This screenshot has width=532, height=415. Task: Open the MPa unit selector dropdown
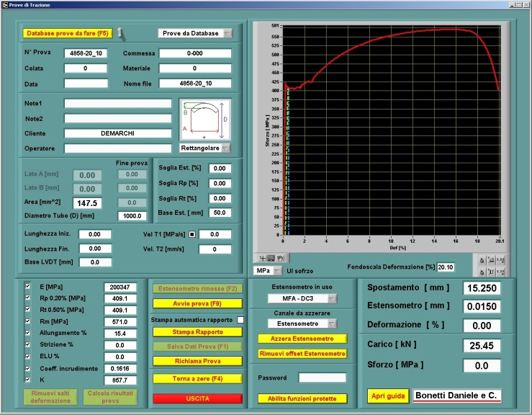(x=266, y=270)
